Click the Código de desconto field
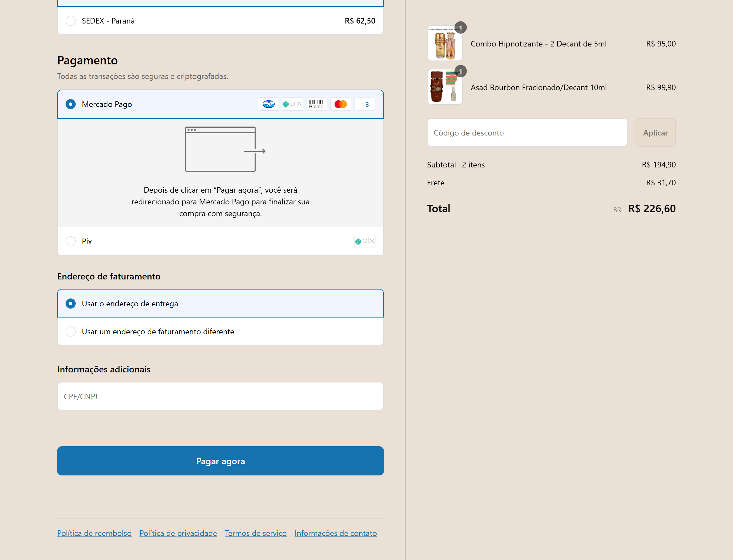The width and height of the screenshot is (733, 560). (527, 133)
